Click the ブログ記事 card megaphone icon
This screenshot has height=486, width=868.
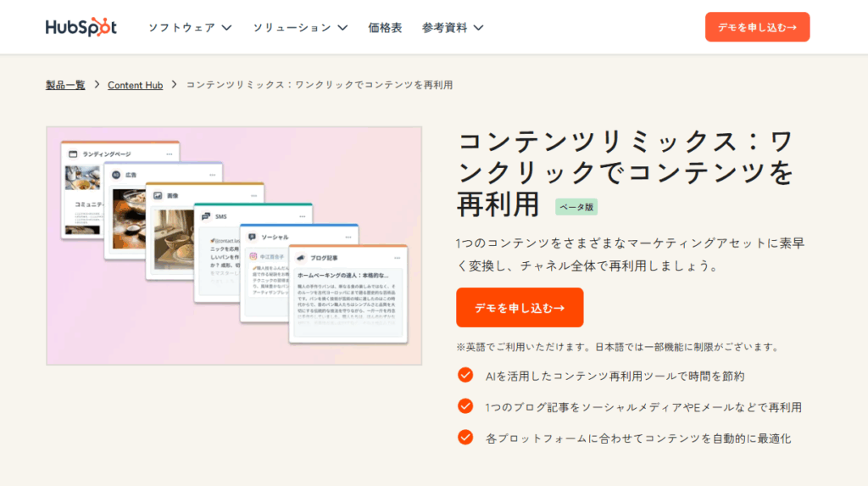click(x=301, y=258)
